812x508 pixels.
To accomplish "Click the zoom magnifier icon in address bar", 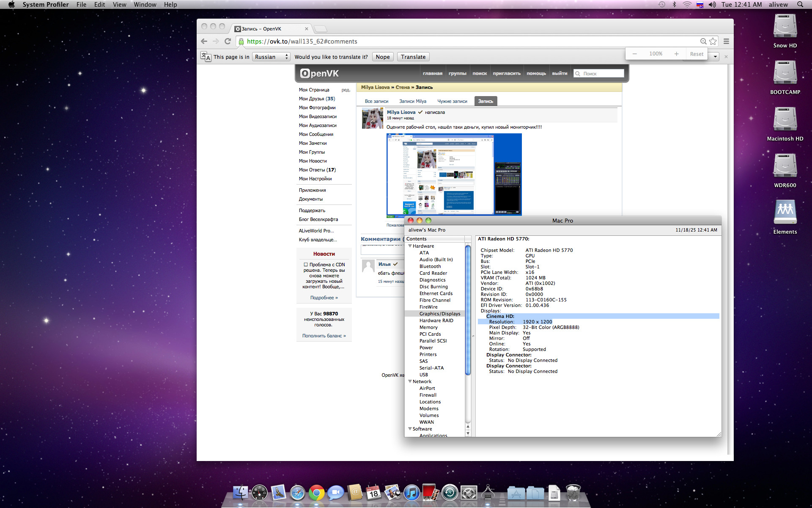I will 703,41.
